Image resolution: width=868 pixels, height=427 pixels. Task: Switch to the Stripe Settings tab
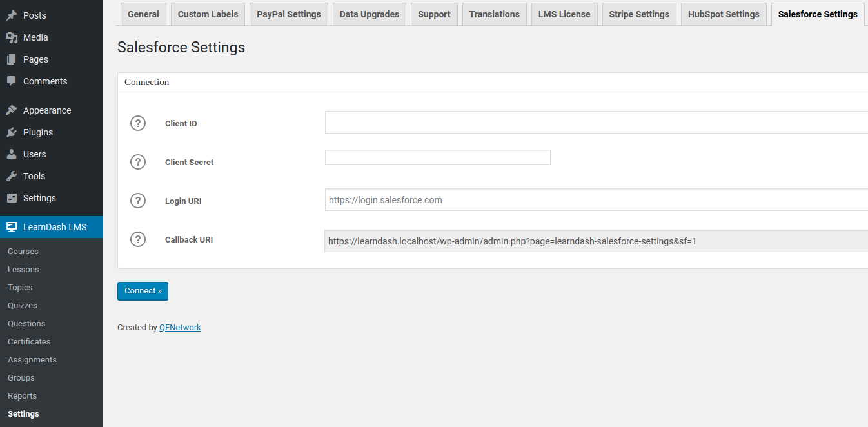pos(638,14)
